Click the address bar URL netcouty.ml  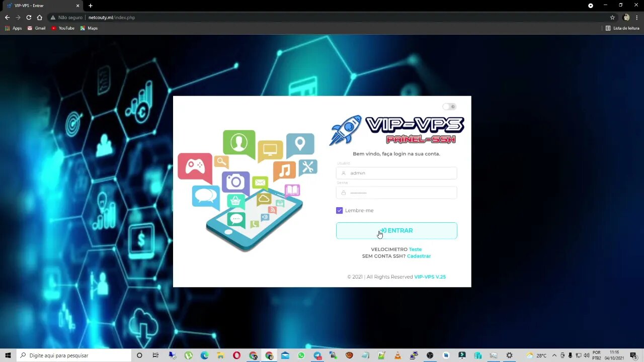click(112, 18)
